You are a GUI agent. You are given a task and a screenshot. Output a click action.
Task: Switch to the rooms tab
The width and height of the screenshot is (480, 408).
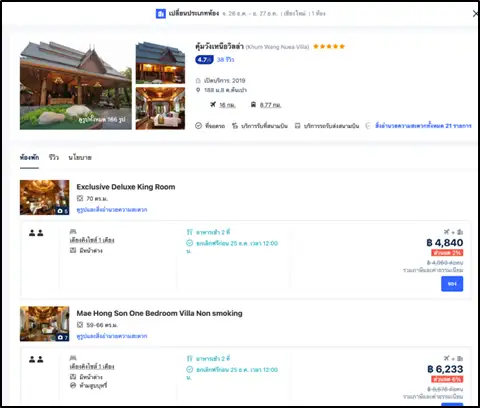(x=29, y=157)
